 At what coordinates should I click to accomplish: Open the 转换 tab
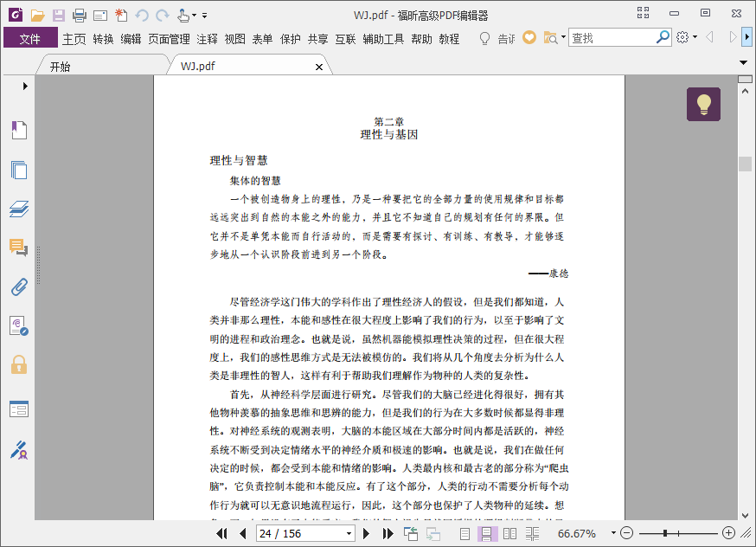[x=103, y=39]
